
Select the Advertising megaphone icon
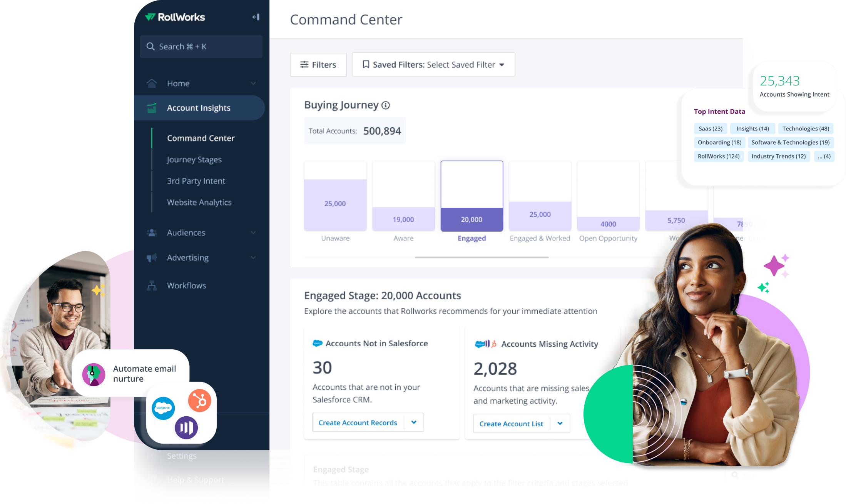point(152,258)
